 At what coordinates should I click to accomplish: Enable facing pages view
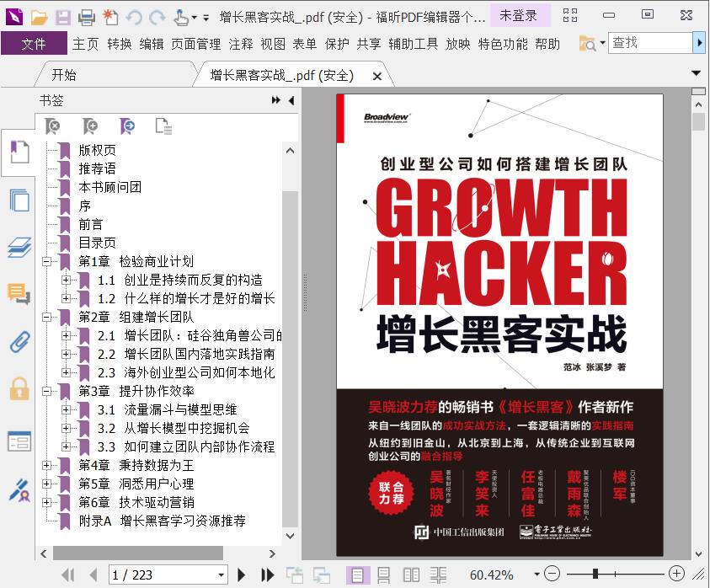pyautogui.click(x=411, y=575)
